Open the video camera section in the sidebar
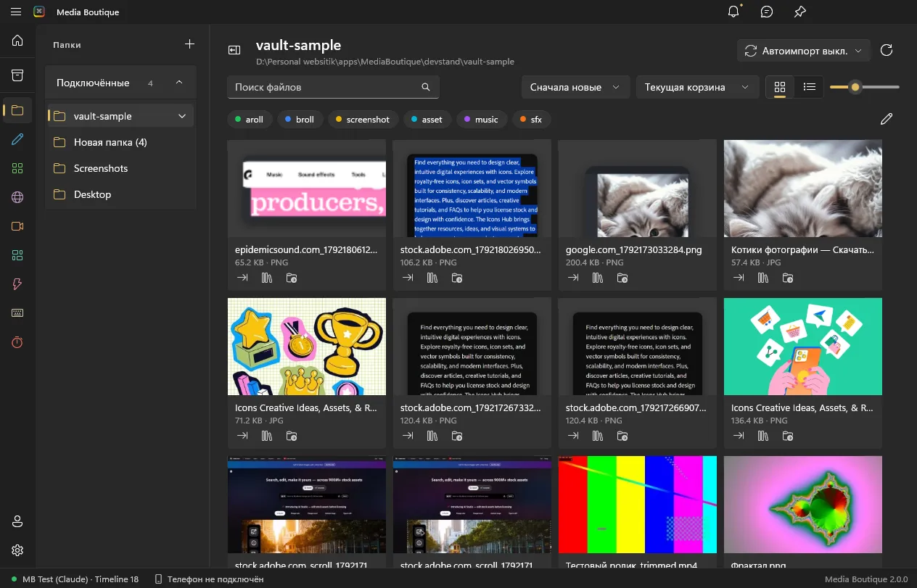Image resolution: width=917 pixels, height=588 pixels. tap(17, 226)
